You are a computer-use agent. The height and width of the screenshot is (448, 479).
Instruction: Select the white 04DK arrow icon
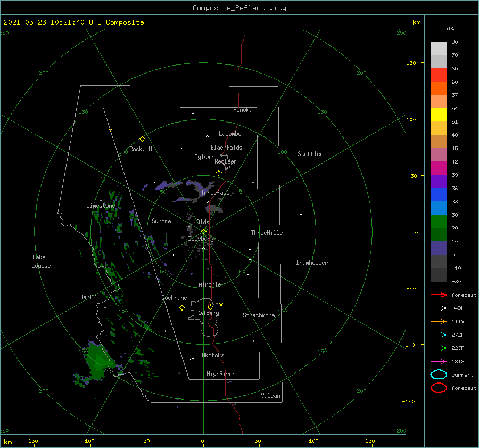pos(439,308)
